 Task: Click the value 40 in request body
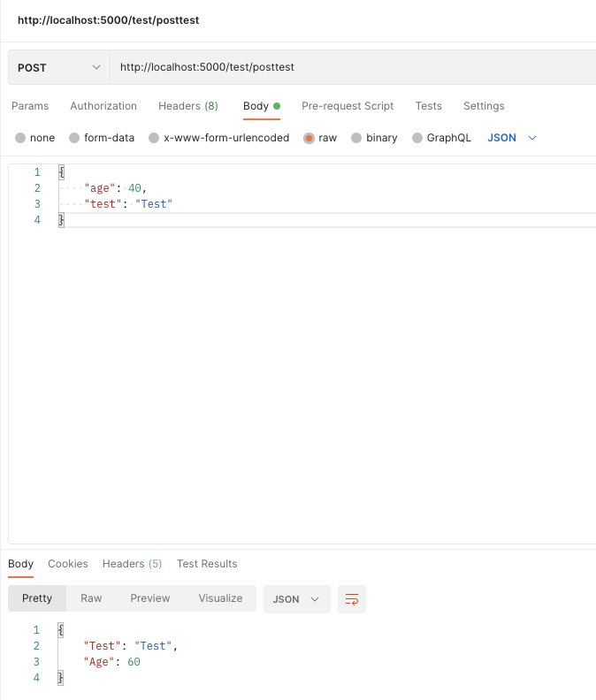134,188
